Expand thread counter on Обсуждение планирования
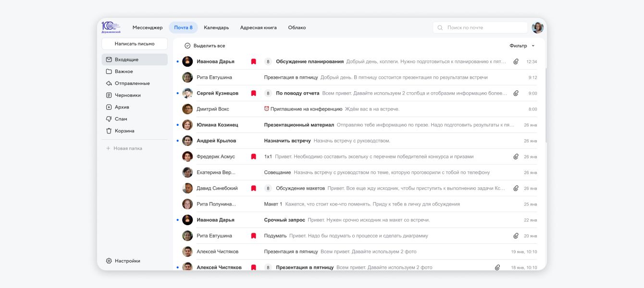This screenshot has height=288, width=644. [x=268, y=61]
